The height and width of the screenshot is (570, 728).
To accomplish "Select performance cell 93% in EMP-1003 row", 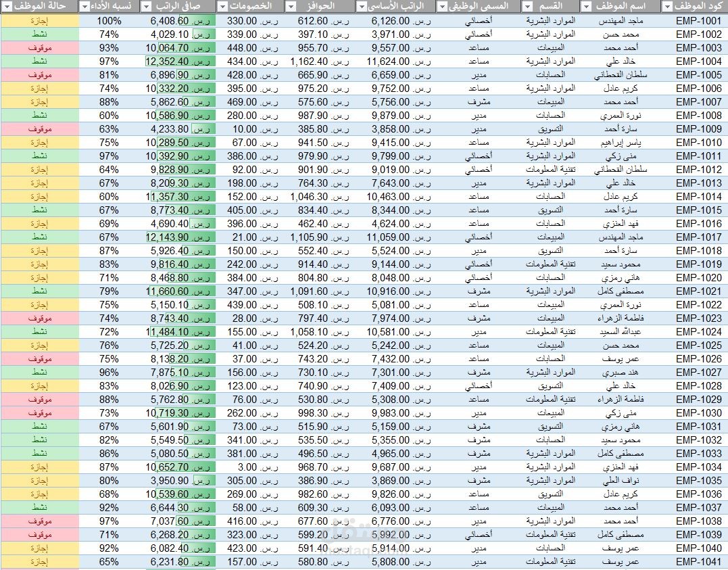I will [109, 48].
